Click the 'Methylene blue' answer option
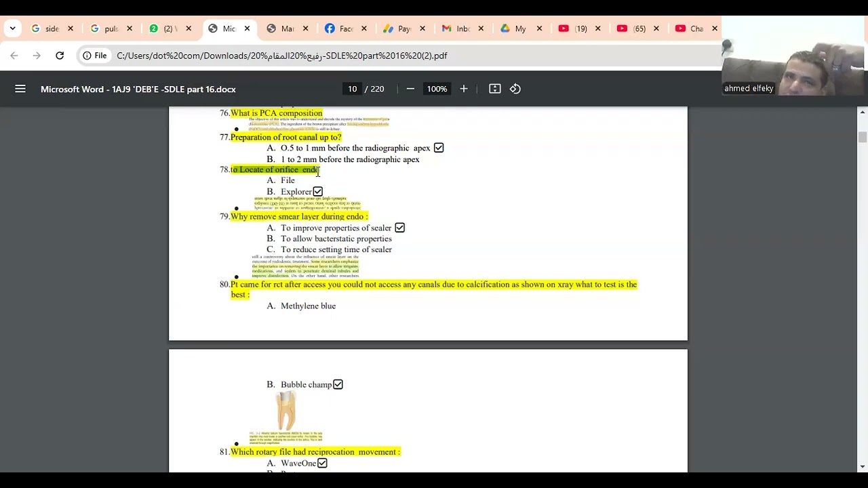The image size is (868, 488). point(308,306)
